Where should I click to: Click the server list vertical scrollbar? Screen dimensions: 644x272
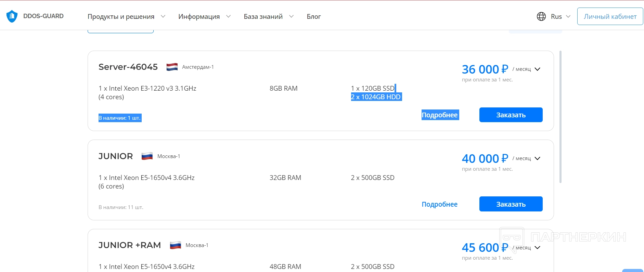pyautogui.click(x=561, y=117)
